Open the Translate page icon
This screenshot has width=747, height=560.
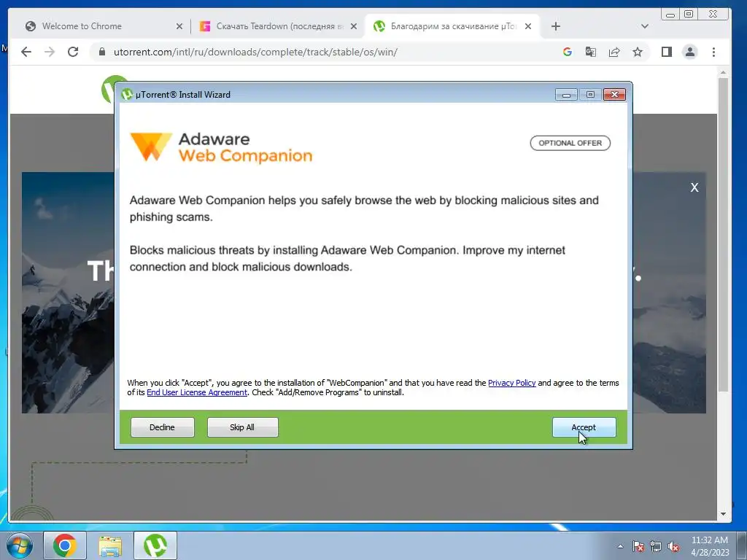click(x=591, y=52)
